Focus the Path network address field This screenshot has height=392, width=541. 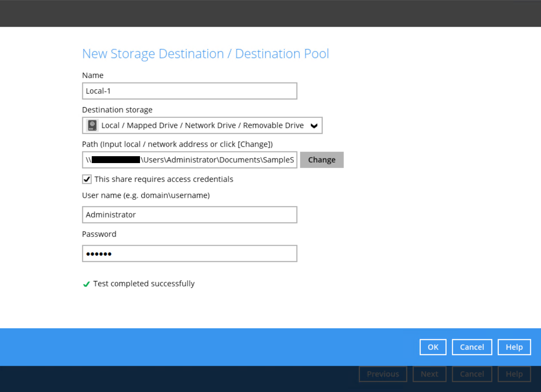pyautogui.click(x=190, y=160)
